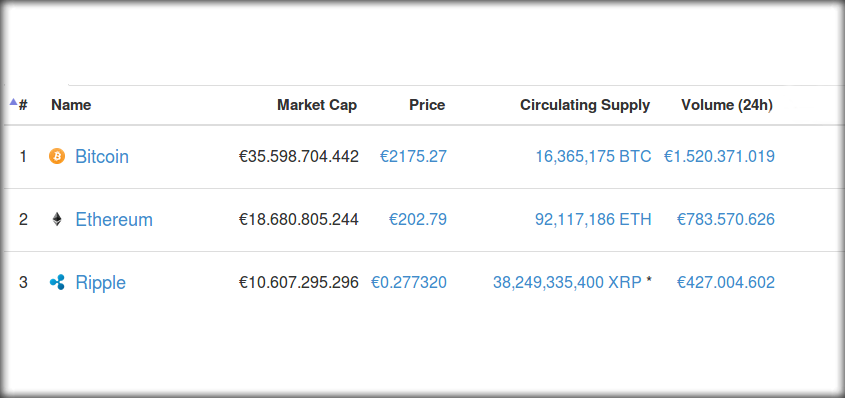The image size is (845, 398).
Task: Click the blue Ripple logo icon
Action: point(57,282)
